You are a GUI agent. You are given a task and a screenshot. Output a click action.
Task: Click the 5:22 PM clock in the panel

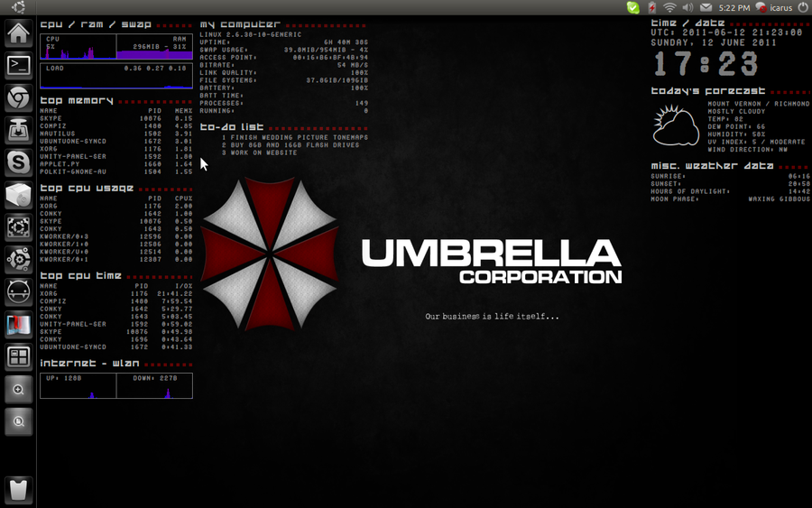(735, 7)
